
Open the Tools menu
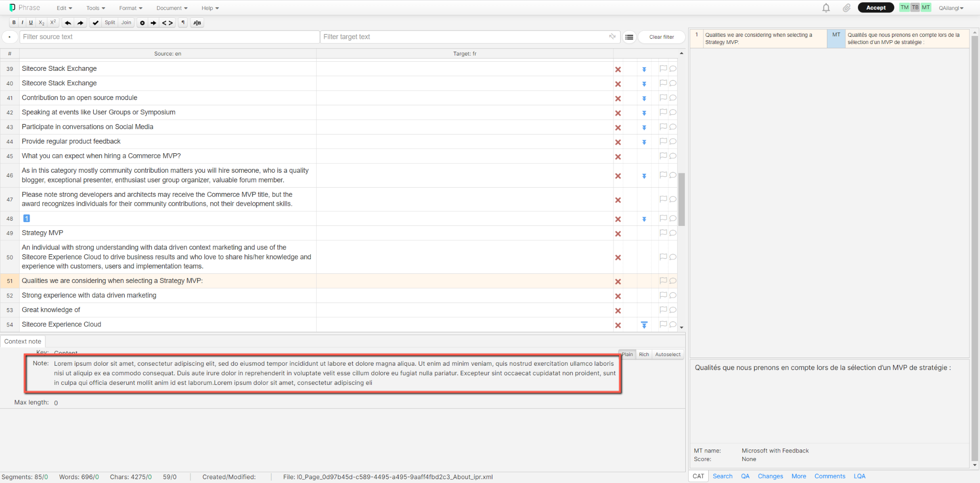point(96,8)
